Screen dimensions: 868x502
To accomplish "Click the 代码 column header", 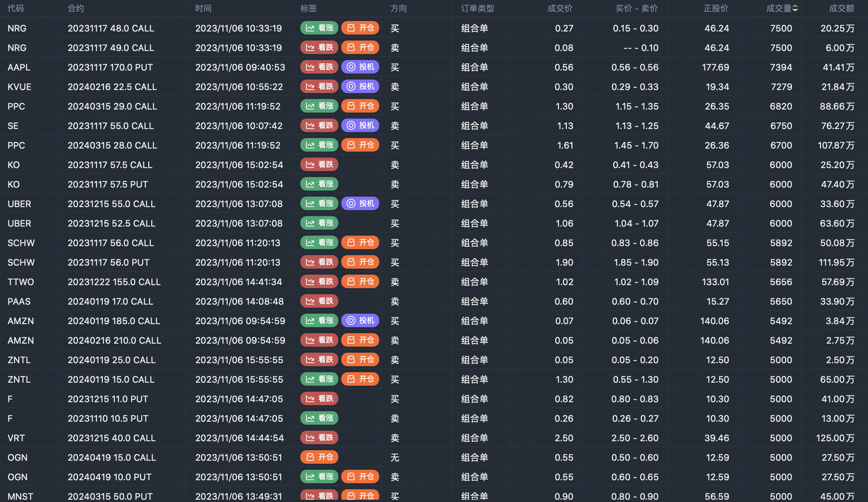I will 16,9.
